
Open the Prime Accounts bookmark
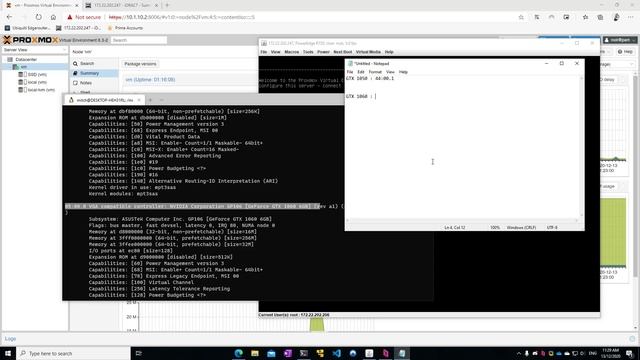click(x=125, y=28)
